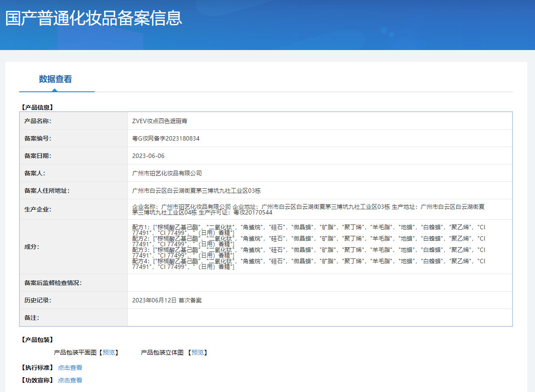Image resolution: width=535 pixels, height=392 pixels.
Task: Open 产品包装平面图 预览 link
Action: coord(110,352)
